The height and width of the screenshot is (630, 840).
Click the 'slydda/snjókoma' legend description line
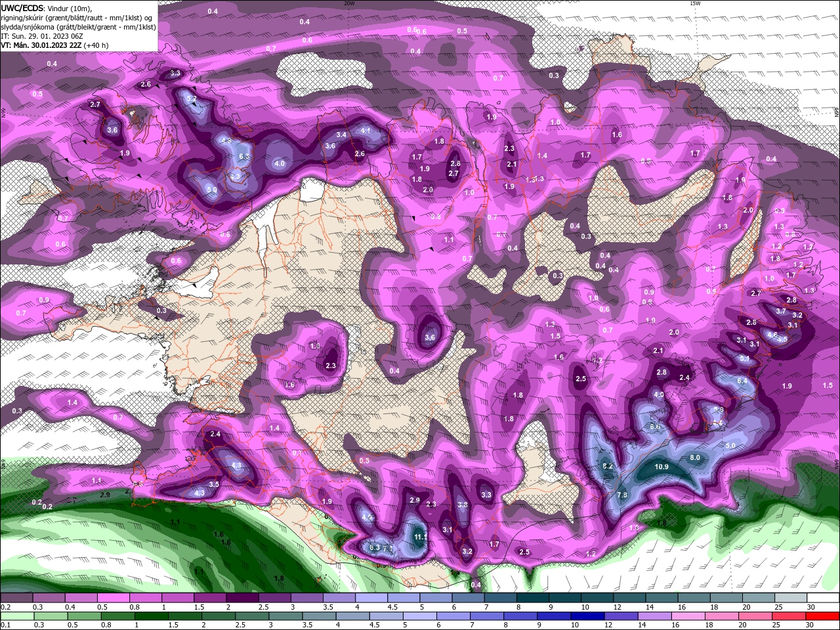click(78, 27)
